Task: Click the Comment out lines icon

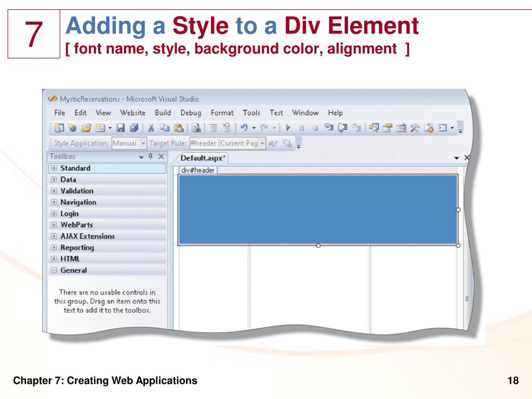Action: (213, 128)
